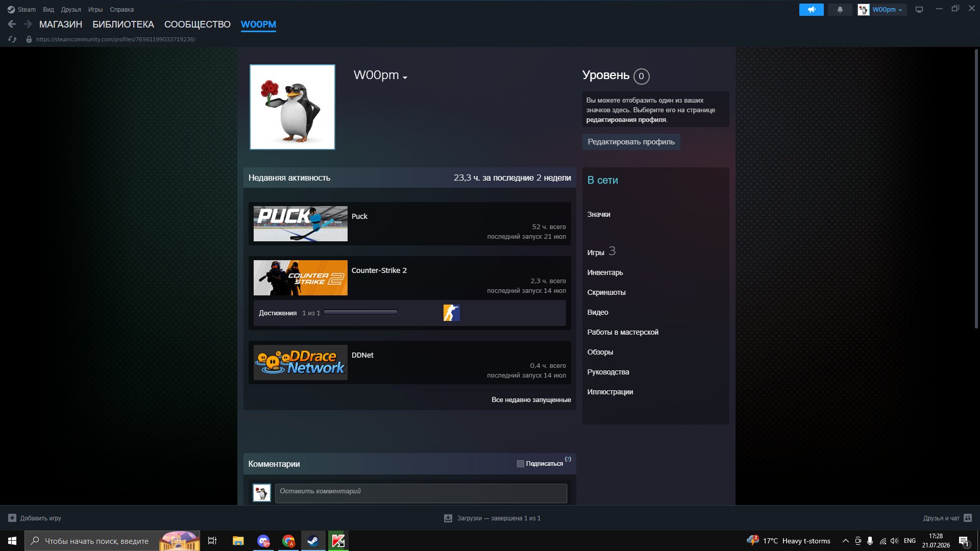Viewport: 980px width, 551px height.
Task: Open the Скриншоты link
Action: click(606, 292)
